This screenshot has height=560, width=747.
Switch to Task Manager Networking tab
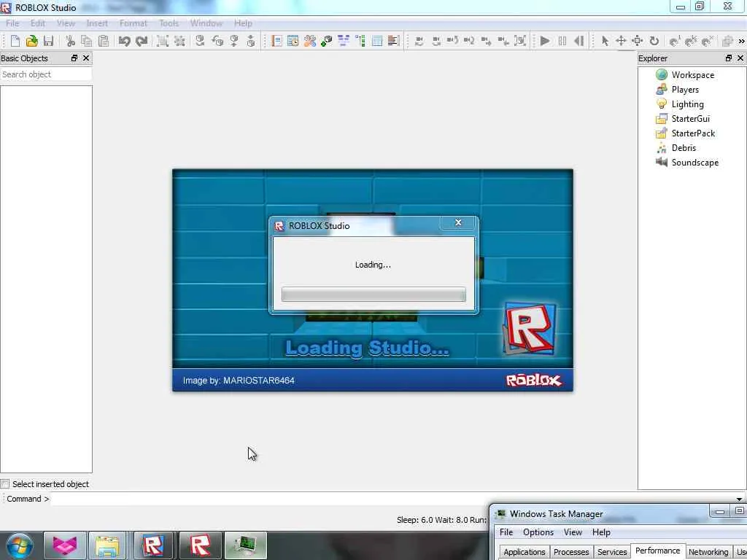pos(708,552)
